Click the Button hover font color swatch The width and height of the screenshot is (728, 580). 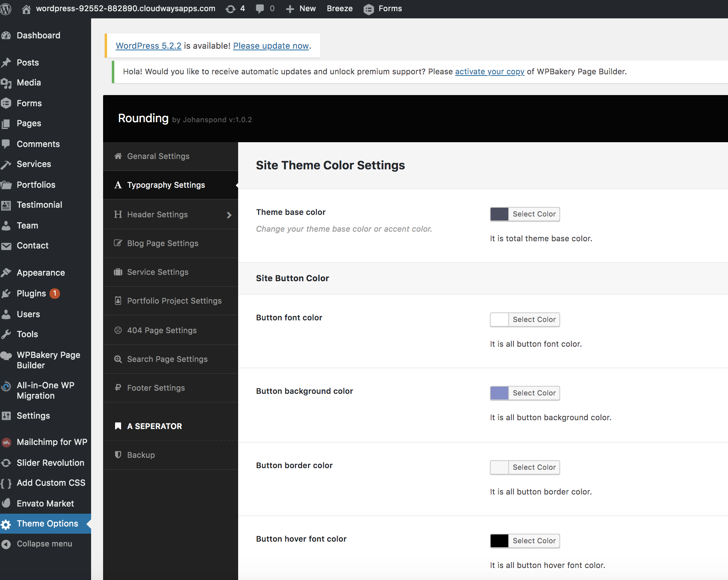(x=499, y=541)
